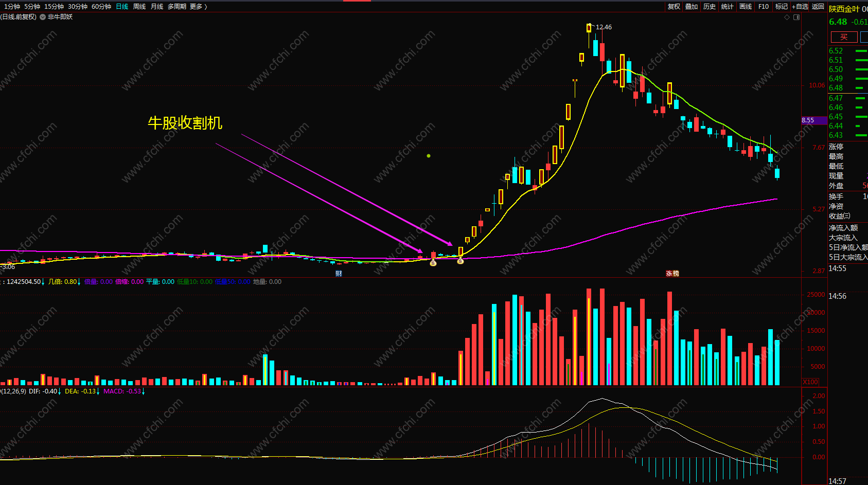Click the 最高 label in quote panel
The height and width of the screenshot is (485, 868).
836,157
